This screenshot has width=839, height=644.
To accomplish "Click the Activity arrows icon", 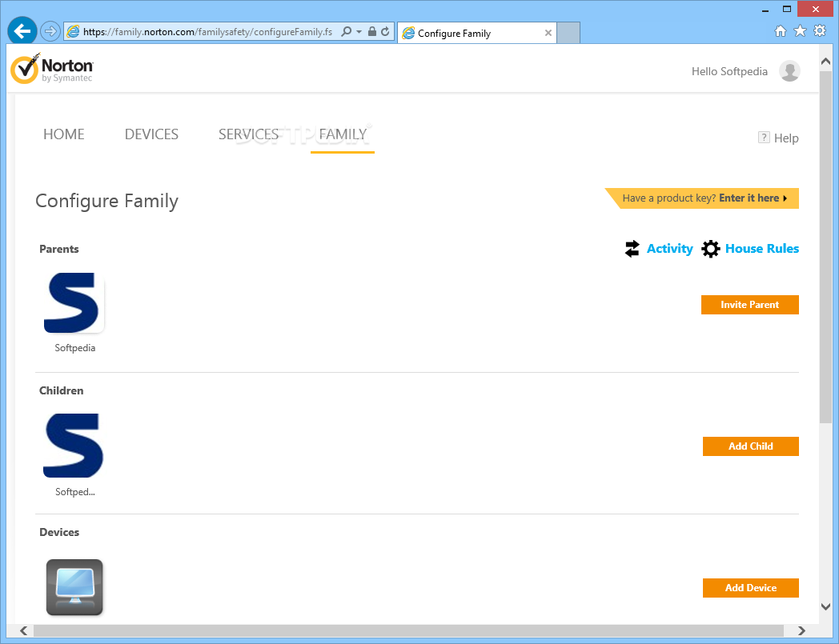I will click(x=632, y=249).
